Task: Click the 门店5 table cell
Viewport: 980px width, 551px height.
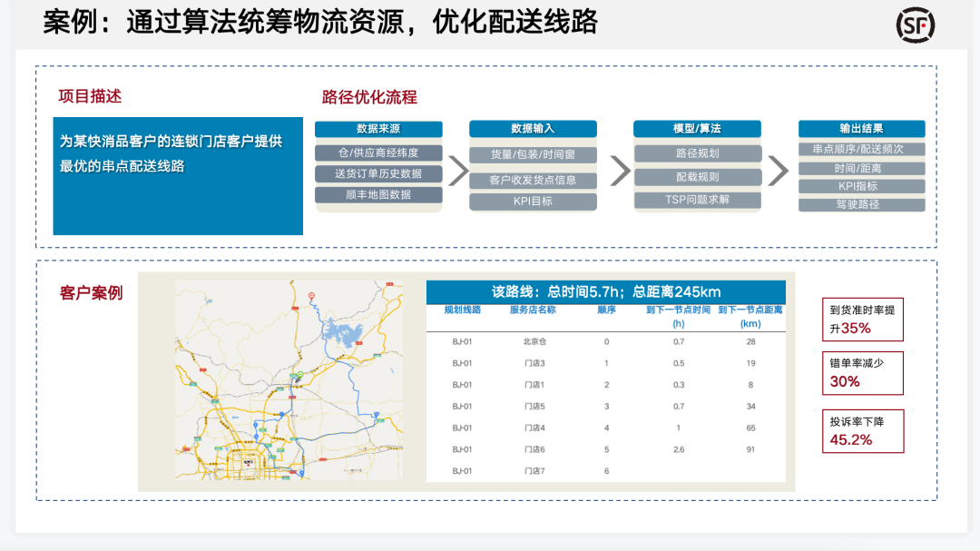Action: point(534,407)
